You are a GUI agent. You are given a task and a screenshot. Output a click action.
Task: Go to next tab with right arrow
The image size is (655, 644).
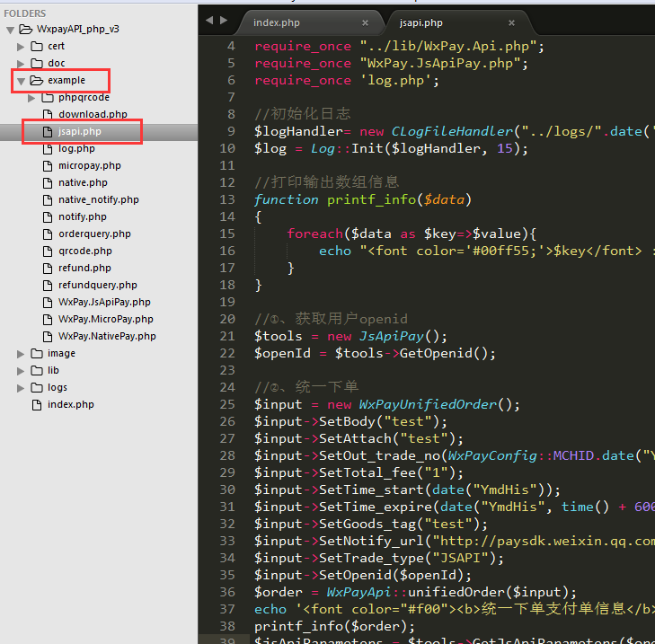224,20
